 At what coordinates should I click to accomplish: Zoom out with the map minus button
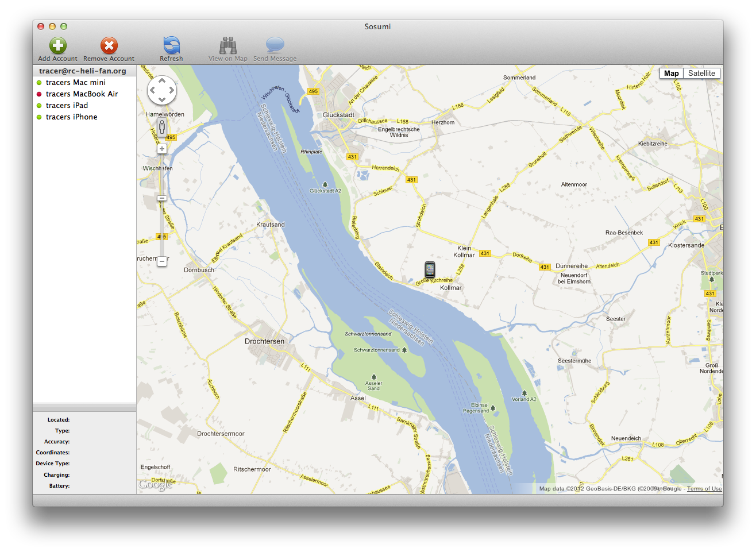[162, 261]
